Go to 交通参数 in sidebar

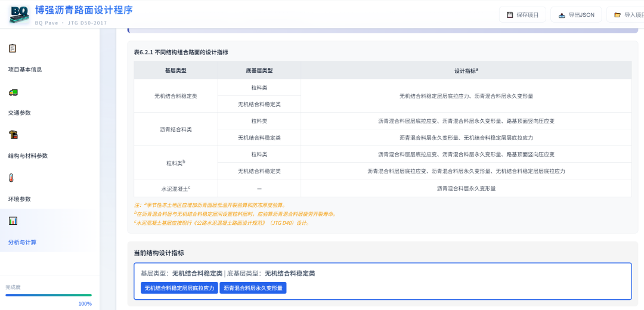pos(19,113)
